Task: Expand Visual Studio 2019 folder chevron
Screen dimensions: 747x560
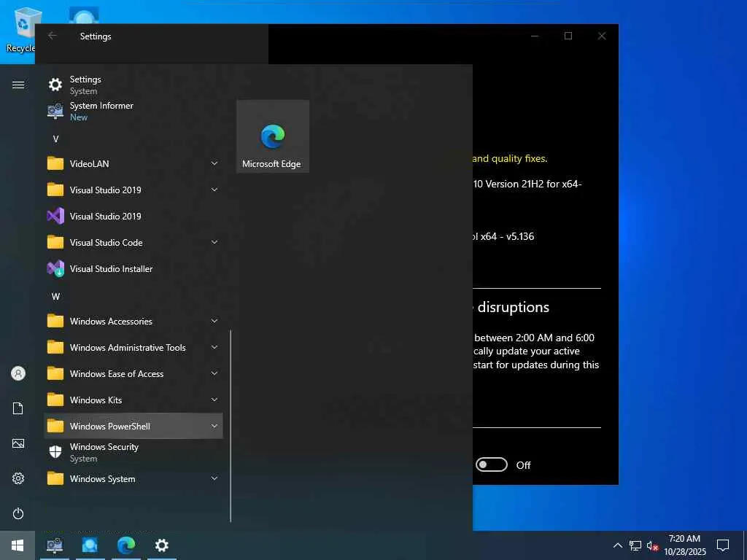Action: click(x=214, y=190)
